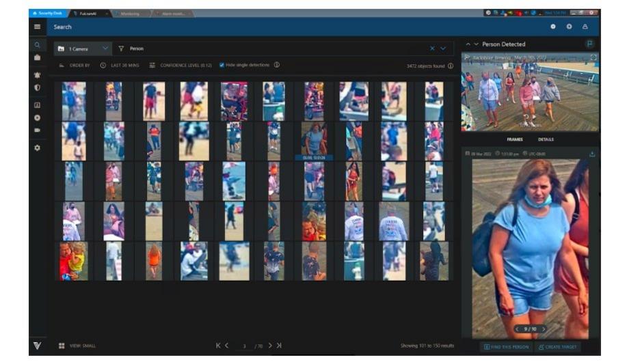Open the Confidence Level setting

(180, 66)
